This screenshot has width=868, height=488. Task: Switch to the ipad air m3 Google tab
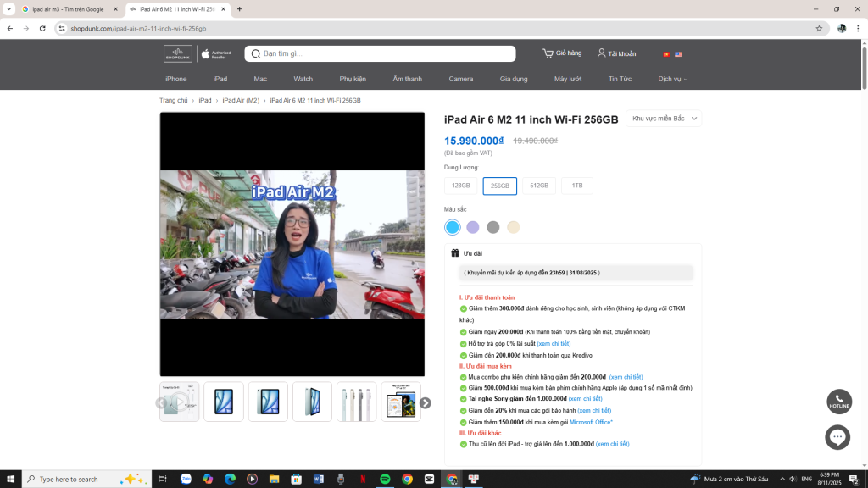click(70, 9)
